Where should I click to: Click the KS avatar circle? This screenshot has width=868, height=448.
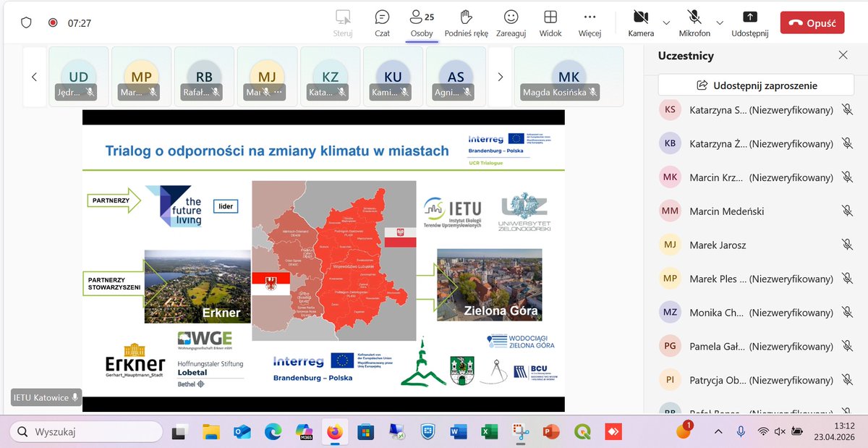[670, 109]
